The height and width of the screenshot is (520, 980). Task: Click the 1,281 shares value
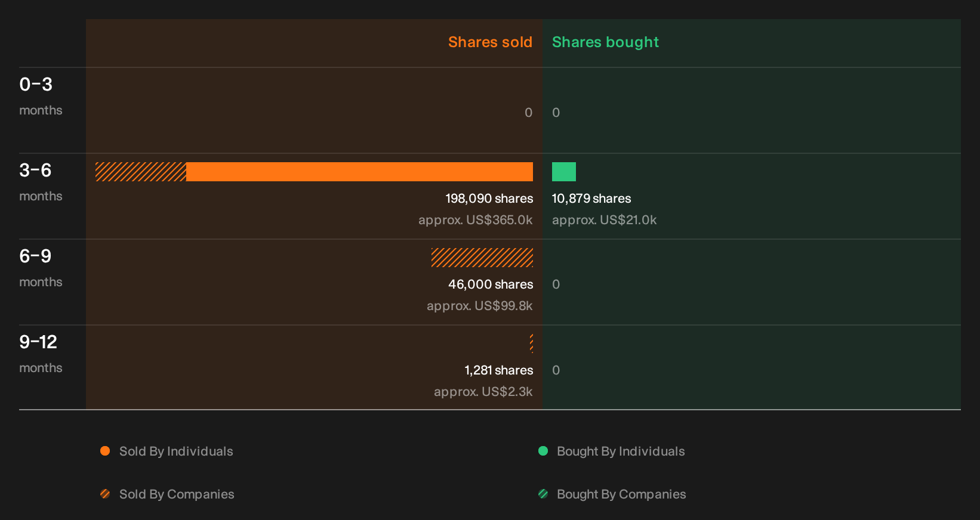click(499, 370)
